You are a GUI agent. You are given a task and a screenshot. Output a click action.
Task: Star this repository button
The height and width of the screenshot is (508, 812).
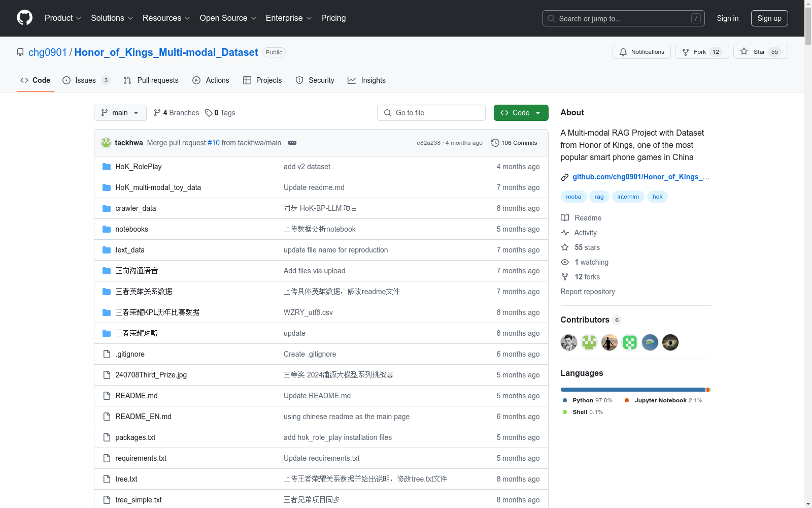pos(761,52)
